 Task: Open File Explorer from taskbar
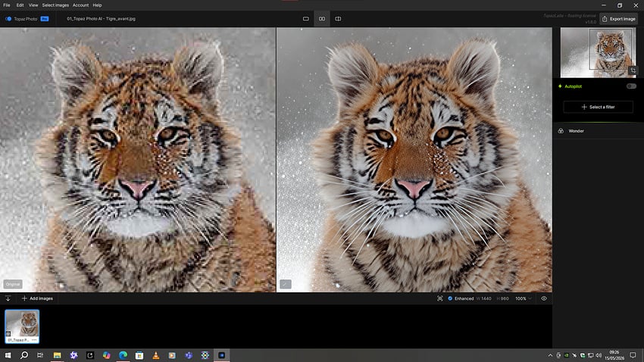pyautogui.click(x=57, y=355)
